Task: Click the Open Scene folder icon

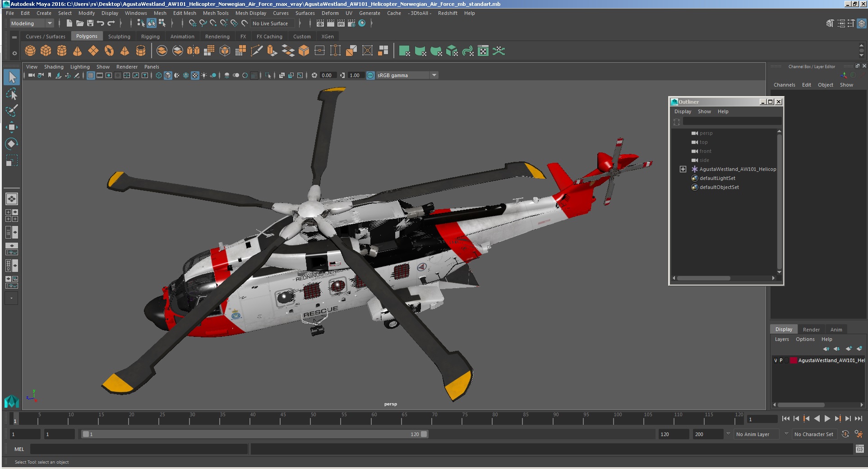Action: coord(79,23)
